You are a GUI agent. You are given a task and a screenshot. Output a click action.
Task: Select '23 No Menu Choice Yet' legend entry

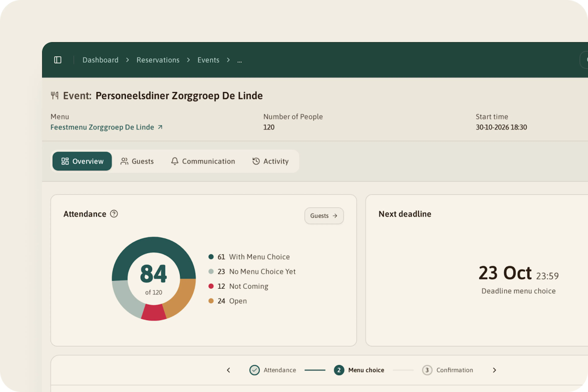(x=252, y=272)
